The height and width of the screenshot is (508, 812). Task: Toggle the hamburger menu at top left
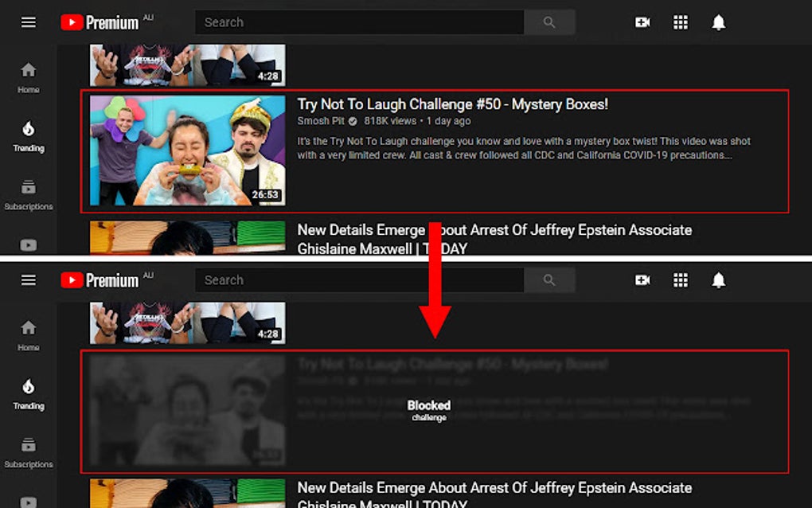tap(28, 22)
